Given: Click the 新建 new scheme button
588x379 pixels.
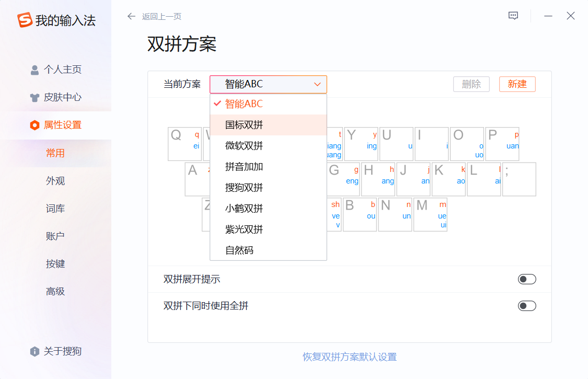Looking at the screenshot, I should 517,84.
